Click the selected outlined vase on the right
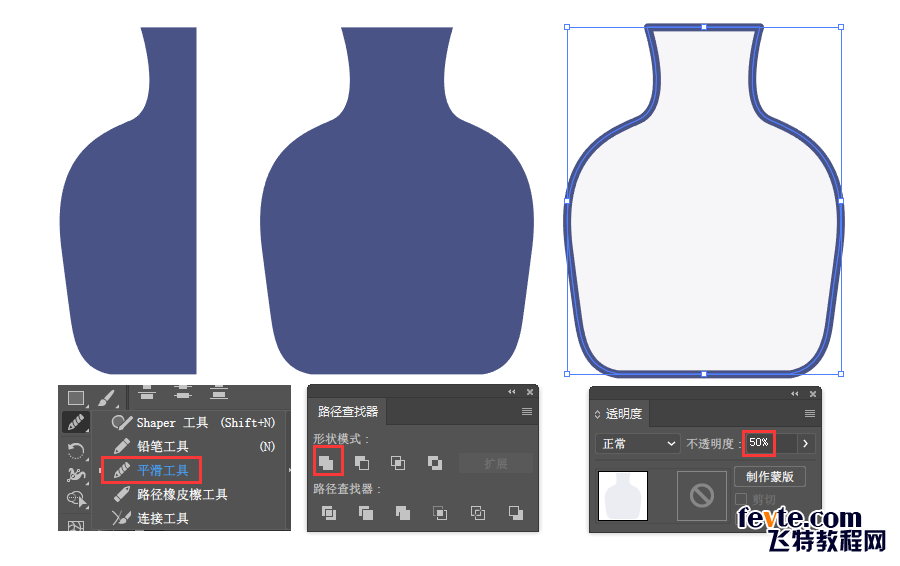Viewport: 900px width, 566px height. pos(704,230)
